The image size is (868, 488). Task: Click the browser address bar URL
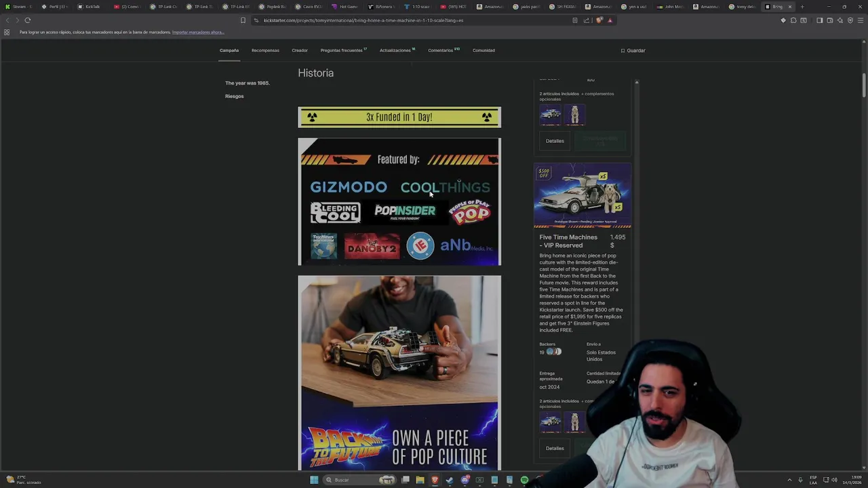pos(363,20)
